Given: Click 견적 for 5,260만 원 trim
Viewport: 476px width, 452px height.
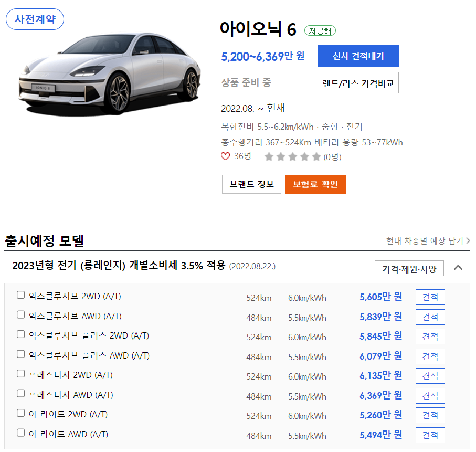Looking at the screenshot, I should click(430, 415).
